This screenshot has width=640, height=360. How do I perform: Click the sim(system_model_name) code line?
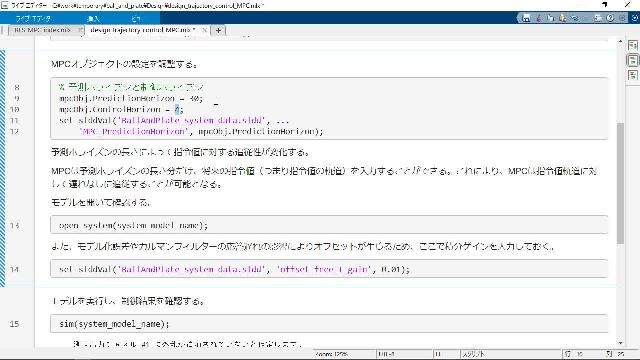pos(114,324)
